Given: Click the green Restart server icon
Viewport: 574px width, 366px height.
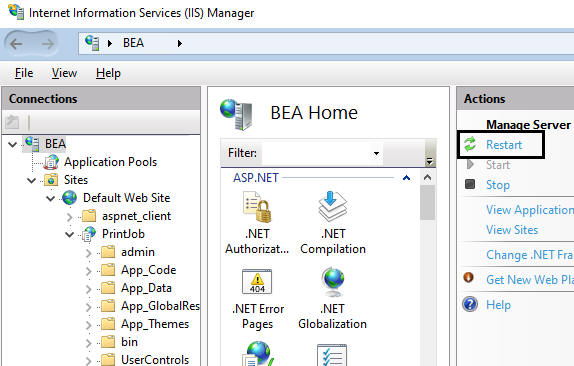Looking at the screenshot, I should pos(470,144).
